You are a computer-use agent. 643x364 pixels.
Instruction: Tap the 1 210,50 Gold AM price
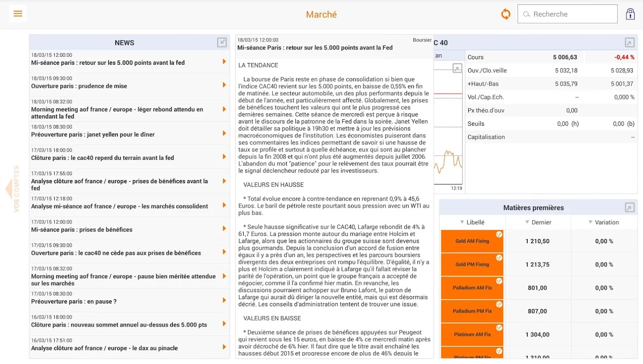[537, 241]
